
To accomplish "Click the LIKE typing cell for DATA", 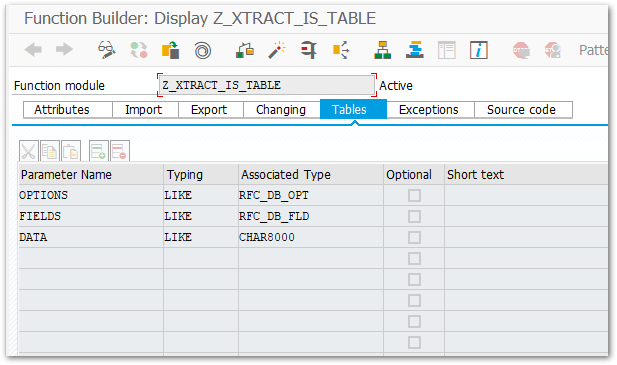I will pyautogui.click(x=201, y=238).
